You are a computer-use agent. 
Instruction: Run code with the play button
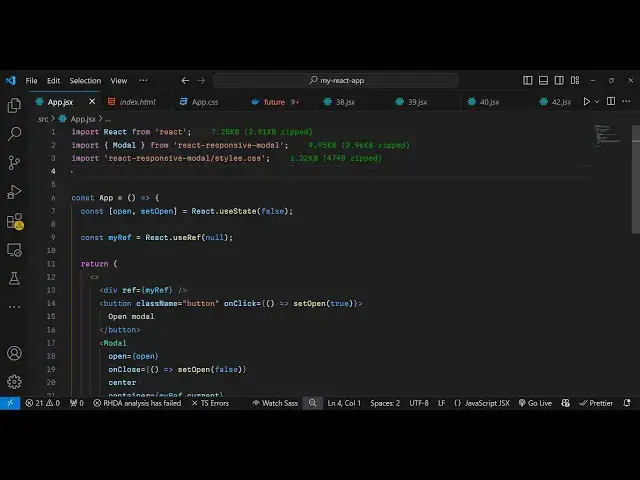[587, 101]
